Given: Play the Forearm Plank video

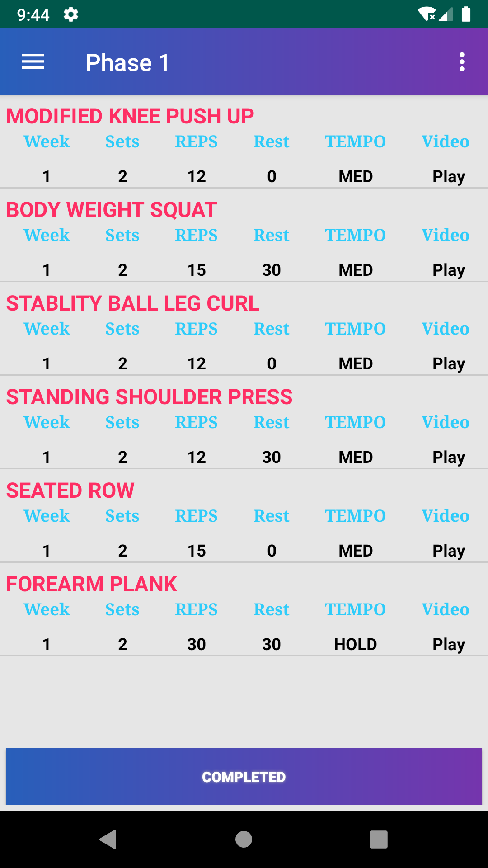Looking at the screenshot, I should click(x=449, y=644).
